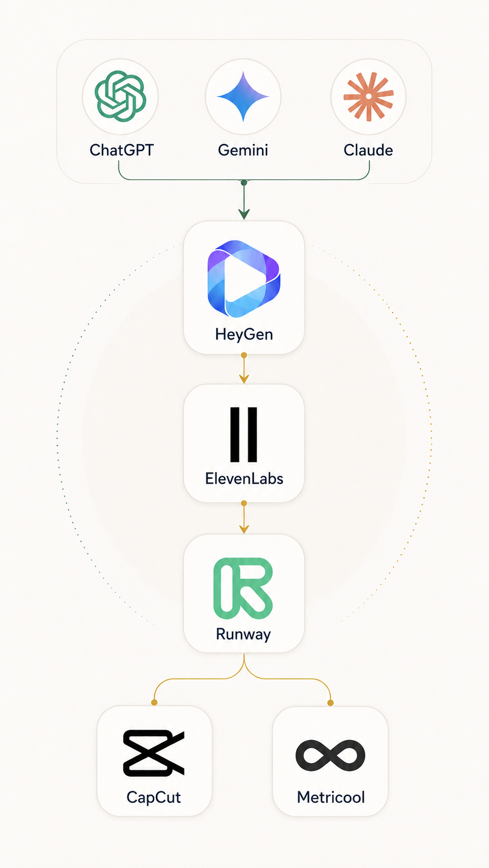Viewport: 489px width, 868px height.
Task: Click the "ElevenLabs" label text
Action: (244, 479)
